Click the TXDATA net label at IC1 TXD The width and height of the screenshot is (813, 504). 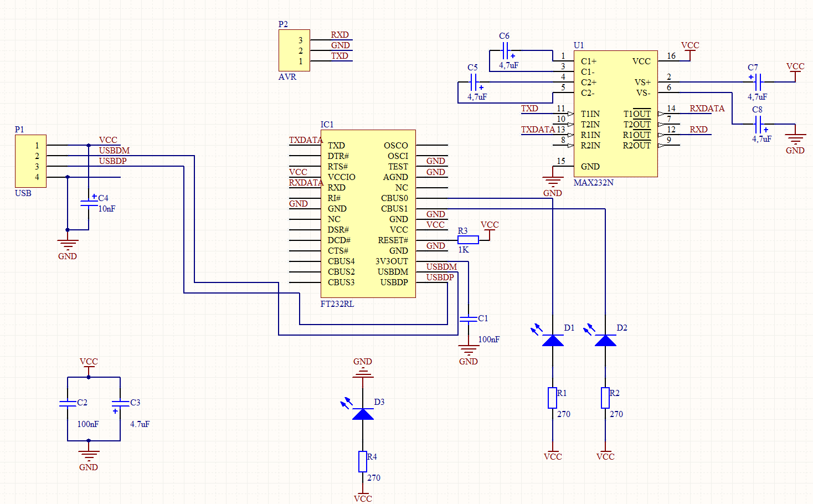pos(306,140)
